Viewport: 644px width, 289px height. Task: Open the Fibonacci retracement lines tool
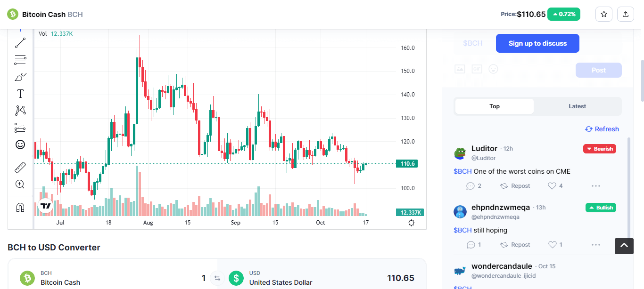(x=20, y=60)
